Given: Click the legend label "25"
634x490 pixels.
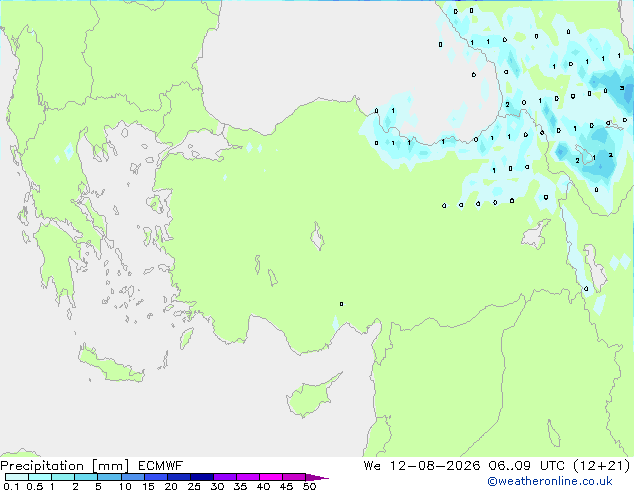Looking at the screenshot, I should (x=194, y=486).
